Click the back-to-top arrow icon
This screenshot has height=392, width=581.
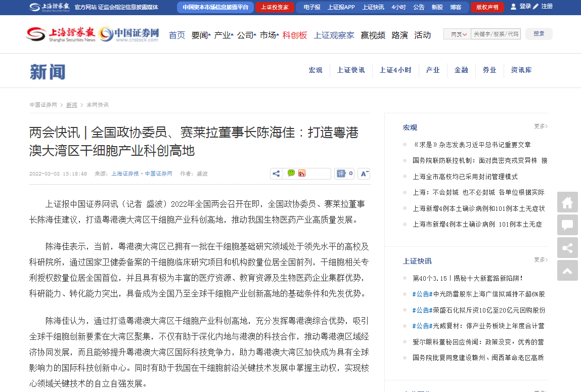pos(567,271)
